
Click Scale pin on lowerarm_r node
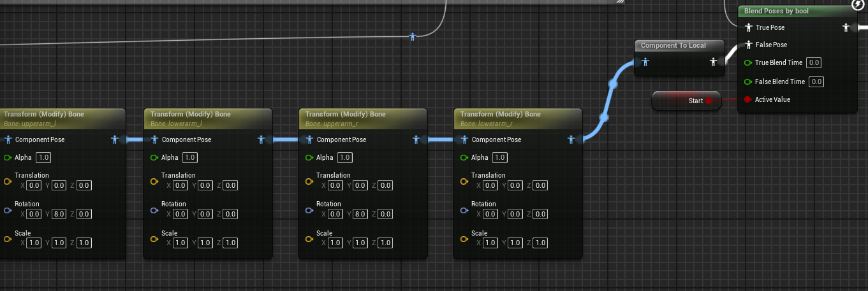click(x=464, y=239)
